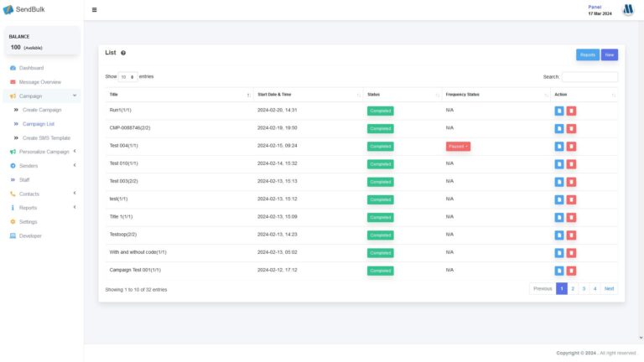Go to Dashboard in sidebar
The image size is (644, 362).
31,68
